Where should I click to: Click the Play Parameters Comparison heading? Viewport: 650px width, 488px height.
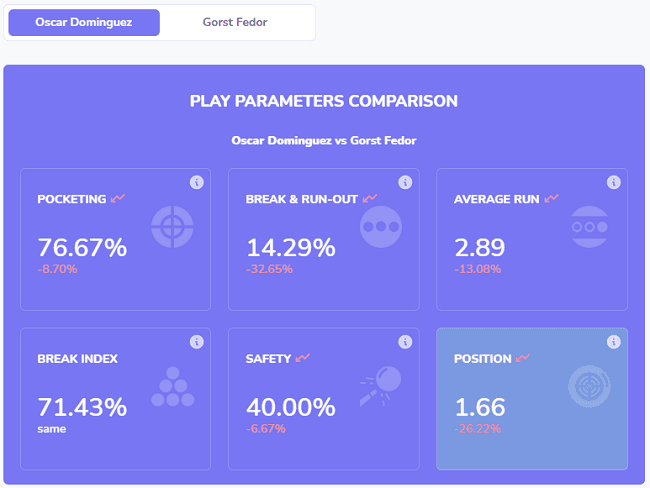click(x=324, y=101)
